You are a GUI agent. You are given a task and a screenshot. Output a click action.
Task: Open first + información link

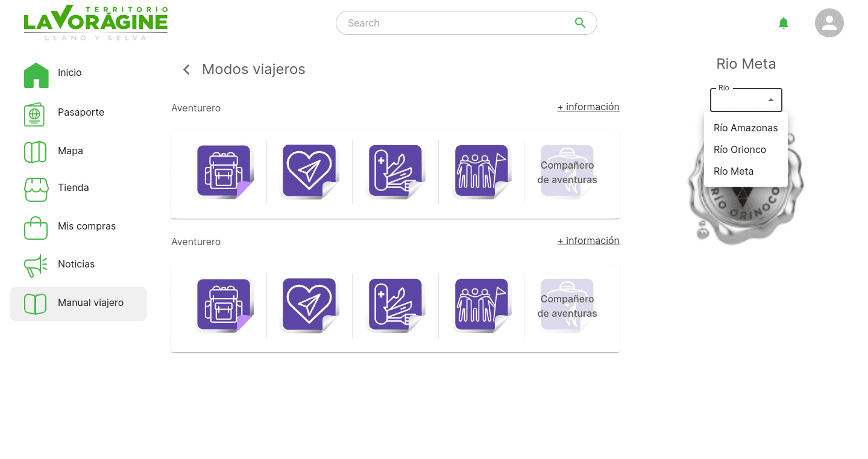[x=588, y=107]
